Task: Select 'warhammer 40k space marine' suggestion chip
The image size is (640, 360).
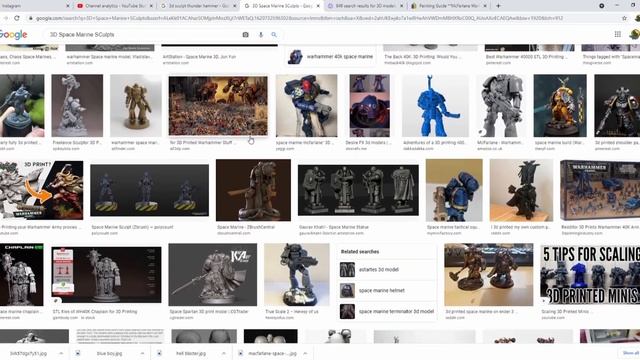Action: [331, 57]
